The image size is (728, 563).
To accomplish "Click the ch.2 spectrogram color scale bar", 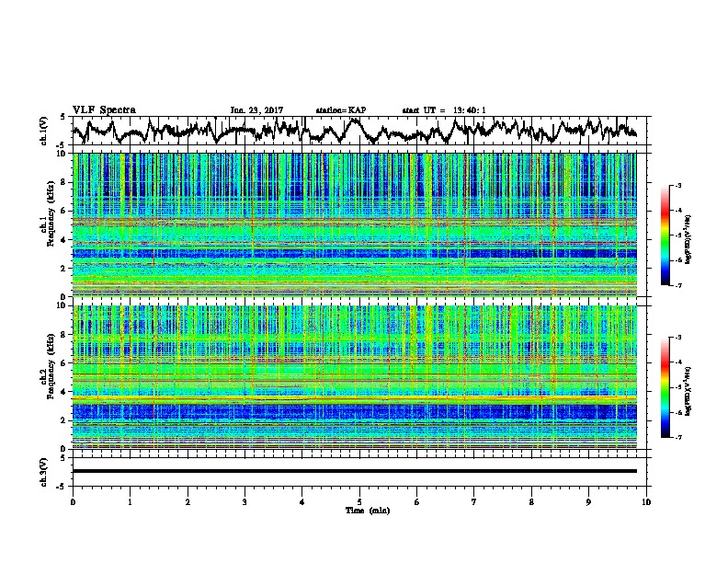I will 665,387.
